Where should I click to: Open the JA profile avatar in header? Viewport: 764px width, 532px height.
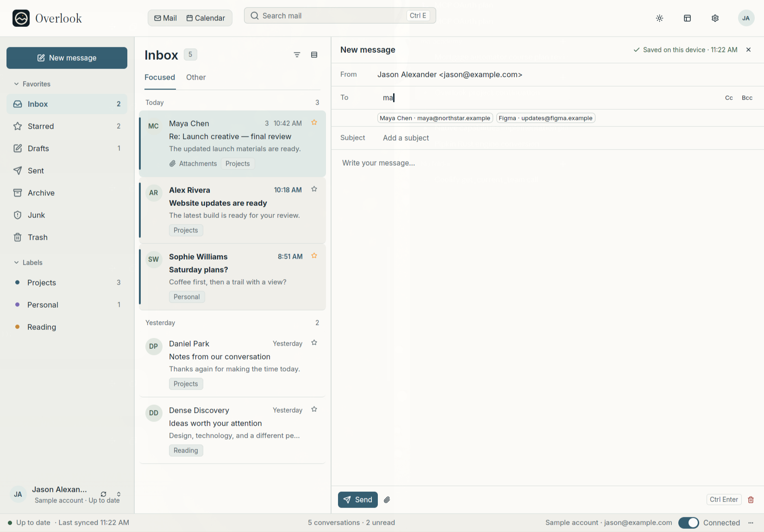tap(745, 18)
